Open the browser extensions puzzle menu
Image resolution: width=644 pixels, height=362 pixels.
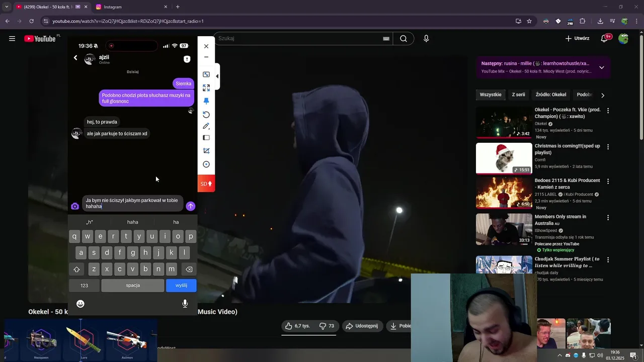coord(583,21)
